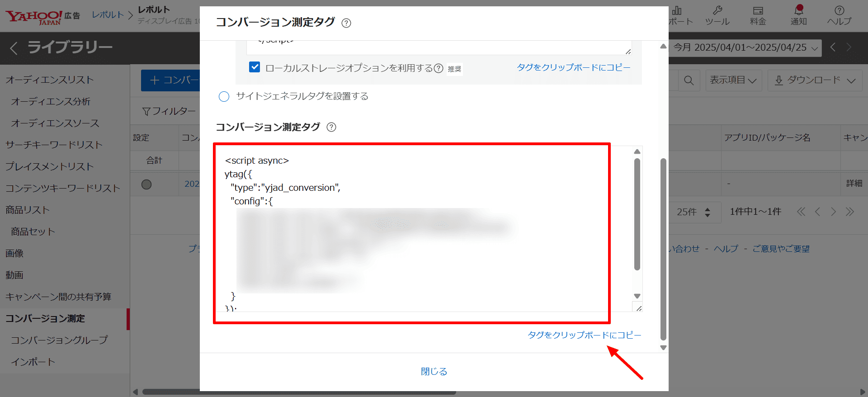Go to next date period arrow
868x397 pixels.
click(x=849, y=47)
